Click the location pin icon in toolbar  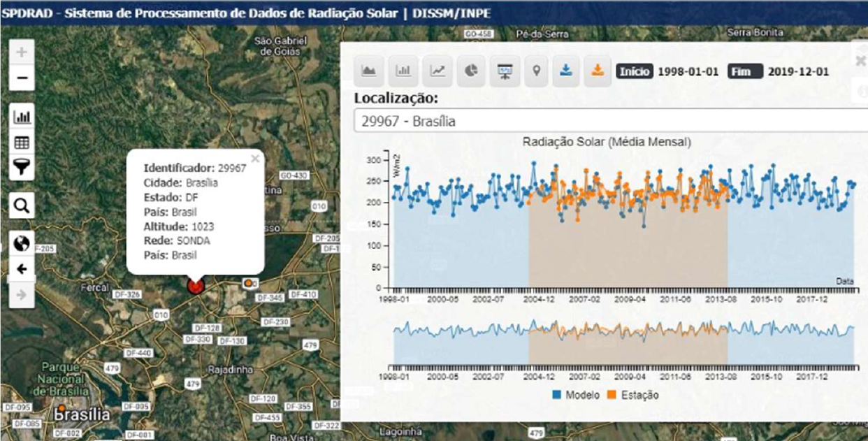tap(537, 71)
